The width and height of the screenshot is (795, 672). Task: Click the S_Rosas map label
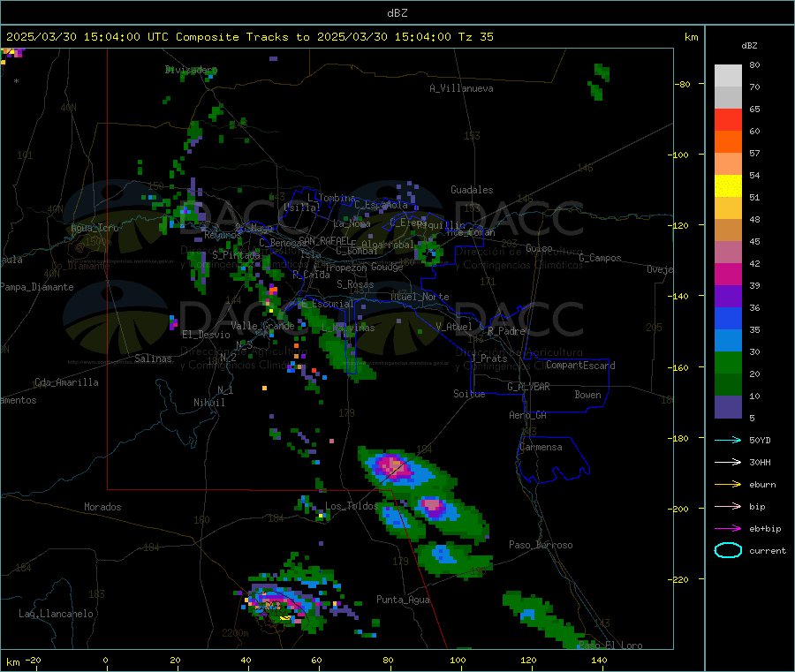tap(355, 284)
